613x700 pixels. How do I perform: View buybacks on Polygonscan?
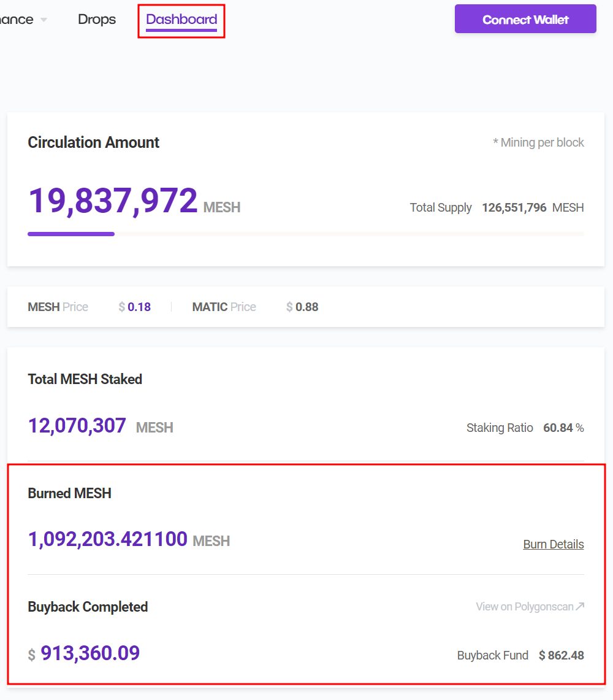pyautogui.click(x=530, y=606)
